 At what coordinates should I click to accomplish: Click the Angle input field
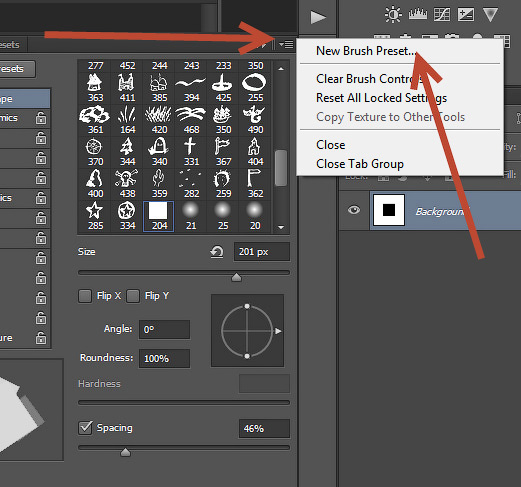click(164, 330)
